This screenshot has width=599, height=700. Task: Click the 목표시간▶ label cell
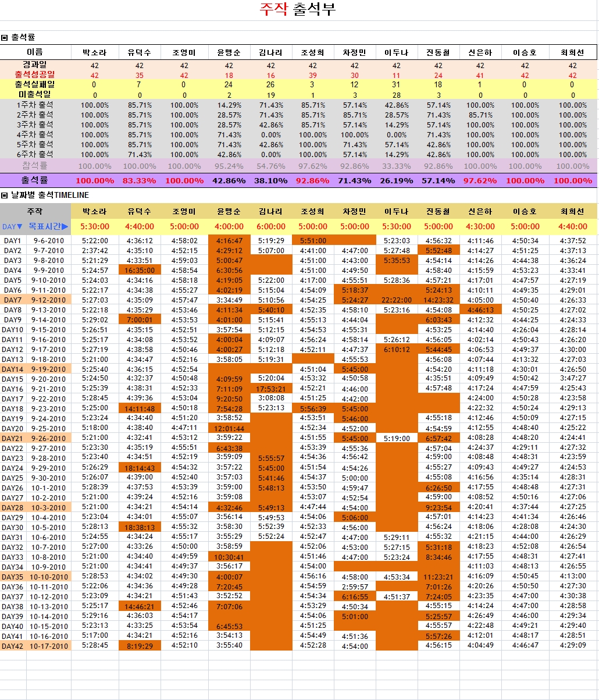[x=49, y=226]
